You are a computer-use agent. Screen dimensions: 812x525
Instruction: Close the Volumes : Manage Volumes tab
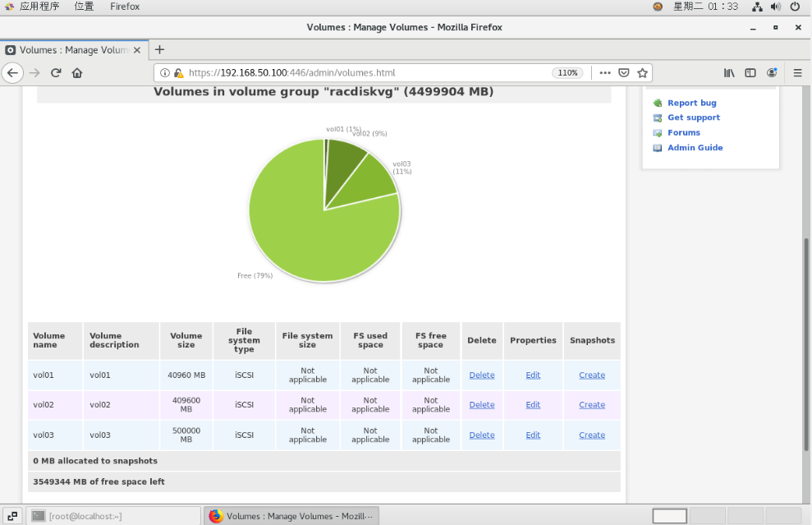(x=137, y=50)
